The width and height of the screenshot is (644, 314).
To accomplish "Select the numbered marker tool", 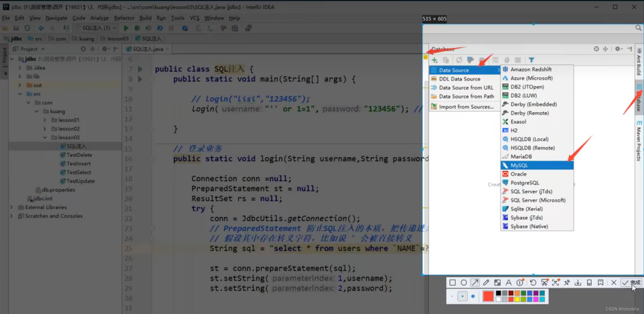I will (520, 283).
